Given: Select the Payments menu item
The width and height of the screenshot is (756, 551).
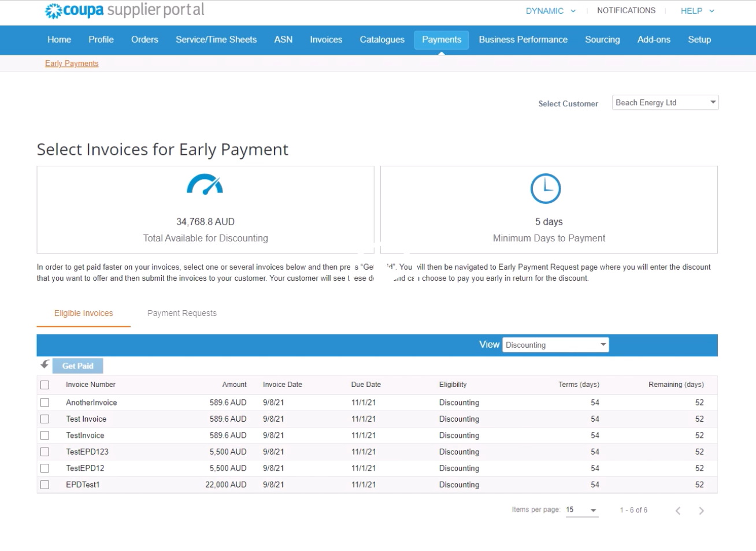Looking at the screenshot, I should tap(442, 40).
